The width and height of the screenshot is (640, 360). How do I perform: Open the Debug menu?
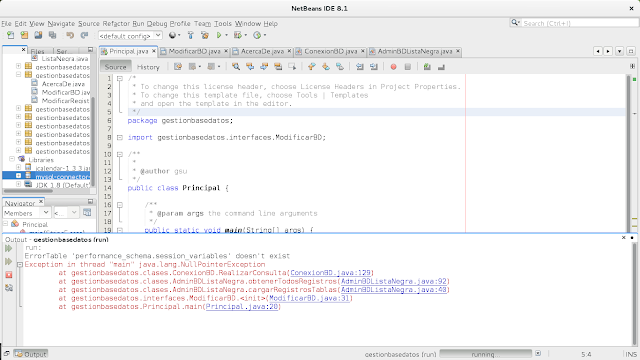(157, 23)
